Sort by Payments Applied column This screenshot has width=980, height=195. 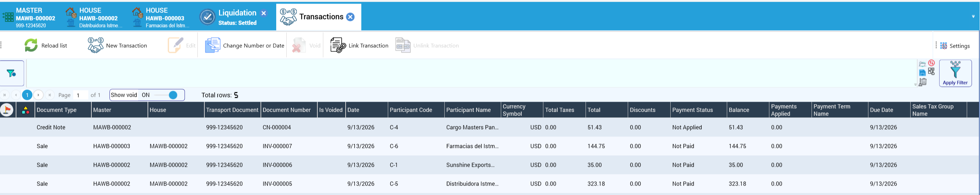[790, 110]
